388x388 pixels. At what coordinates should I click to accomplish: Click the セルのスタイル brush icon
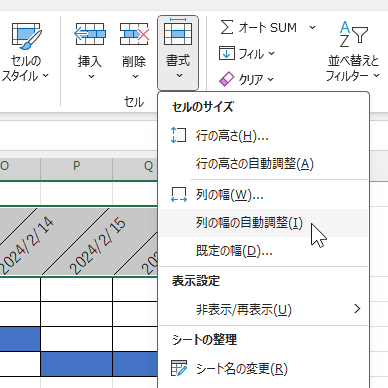coord(27,36)
